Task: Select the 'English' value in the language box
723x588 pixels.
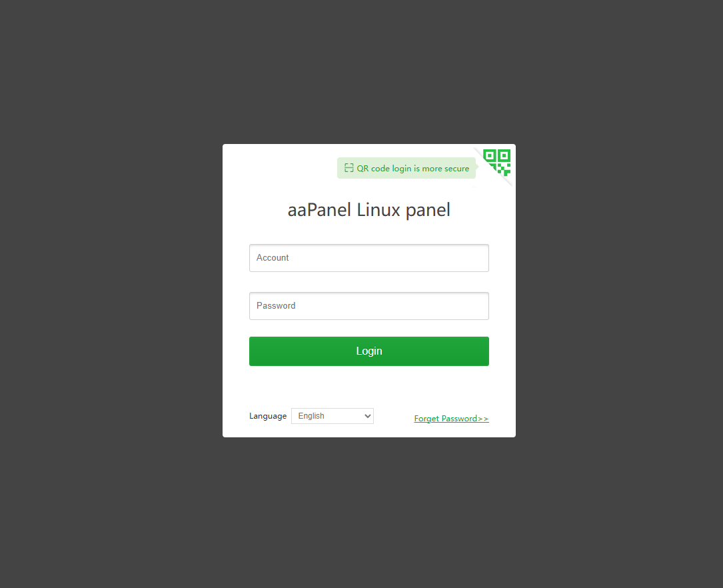Action: (311, 416)
